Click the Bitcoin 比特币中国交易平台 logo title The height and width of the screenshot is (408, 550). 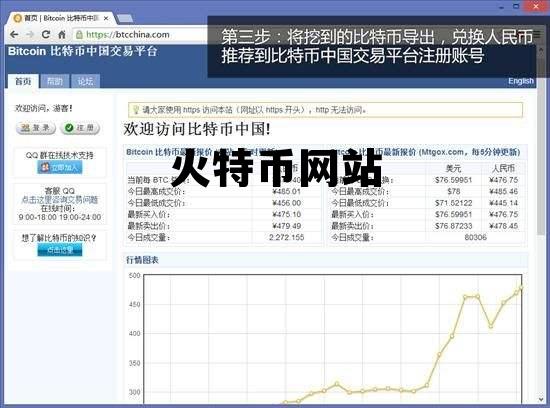click(x=83, y=52)
